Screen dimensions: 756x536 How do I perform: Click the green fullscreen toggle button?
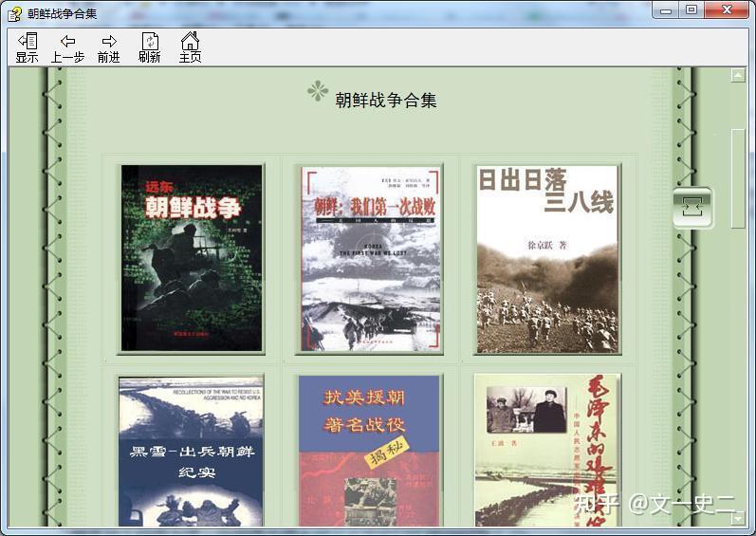point(692,208)
